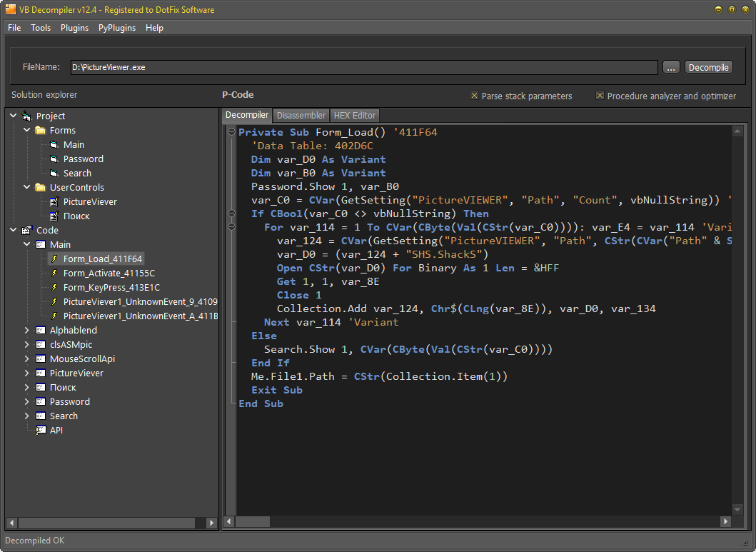Click the FileName path input field
Screen dimensions: 756x552
[x=364, y=68]
